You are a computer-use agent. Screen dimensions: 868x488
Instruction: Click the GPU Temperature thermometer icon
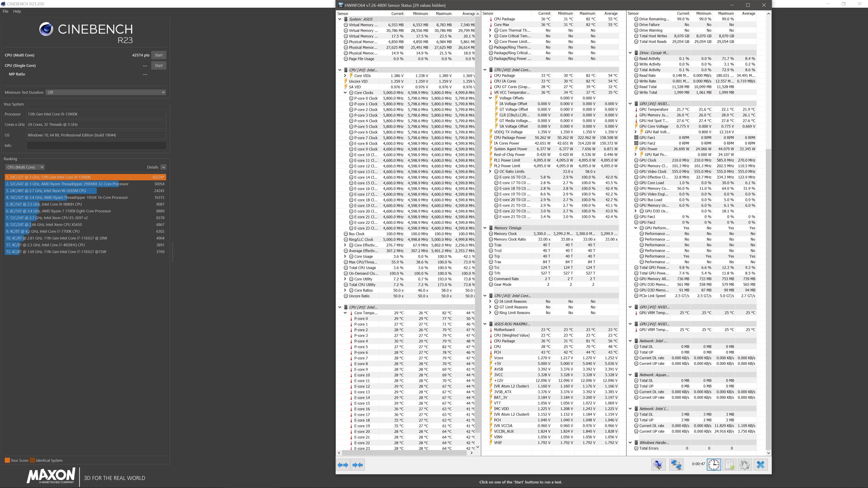coord(636,109)
